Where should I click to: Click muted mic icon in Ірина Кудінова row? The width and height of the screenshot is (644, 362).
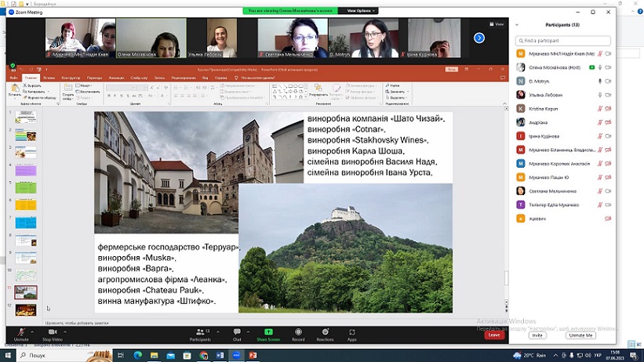coord(599,136)
